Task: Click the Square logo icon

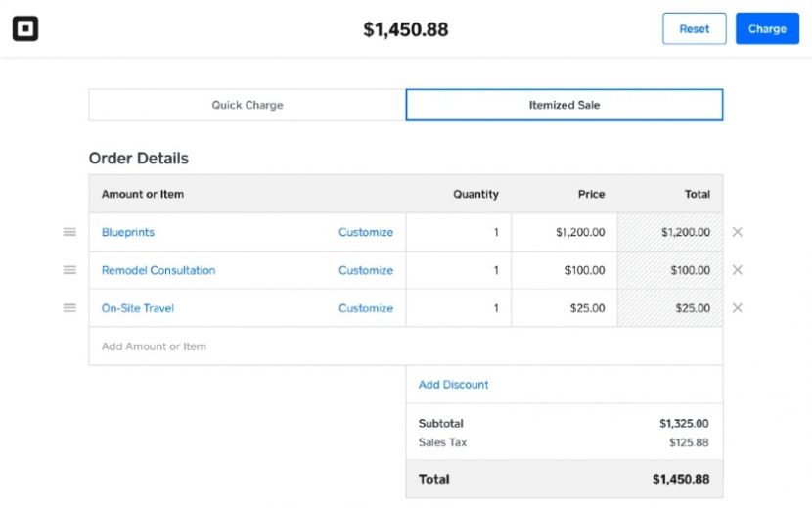Action: pos(25,29)
